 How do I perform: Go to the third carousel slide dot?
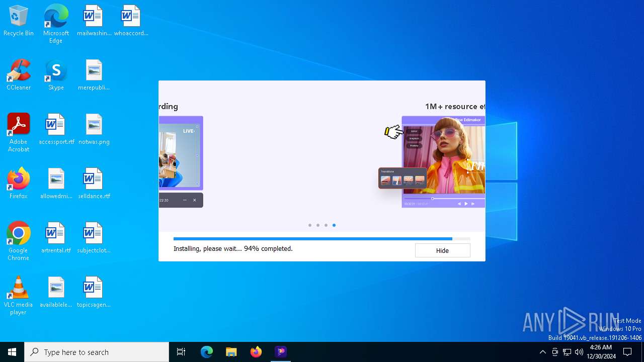pos(326,225)
